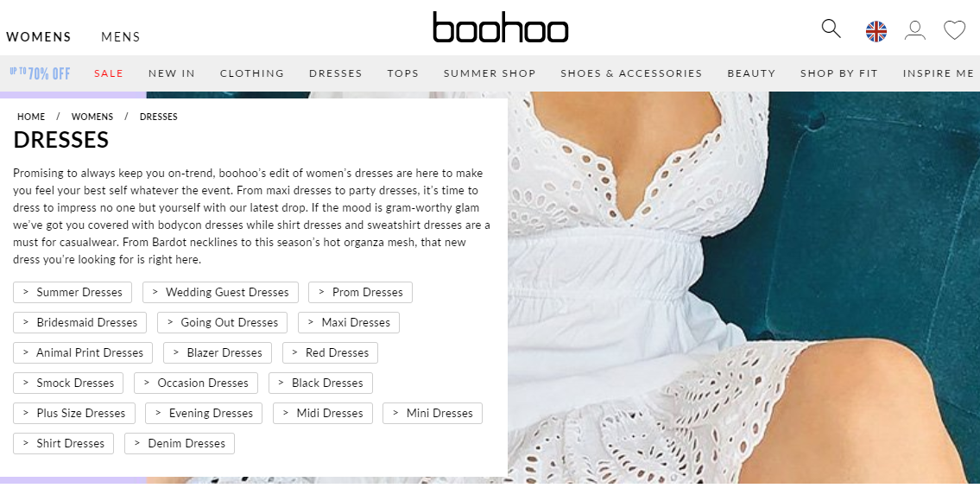Viewport: 980px width, 488px height.
Task: Choose the Animal Print Dresses button
Action: 83,352
